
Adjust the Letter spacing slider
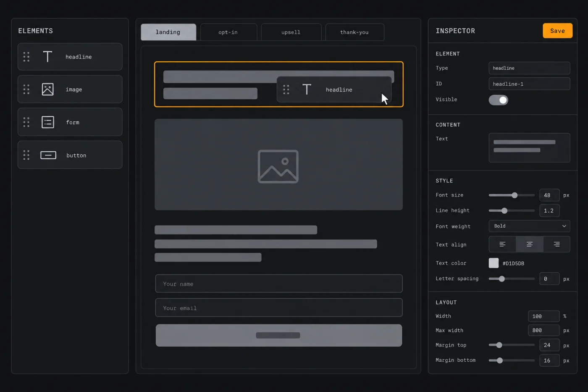pos(512,279)
